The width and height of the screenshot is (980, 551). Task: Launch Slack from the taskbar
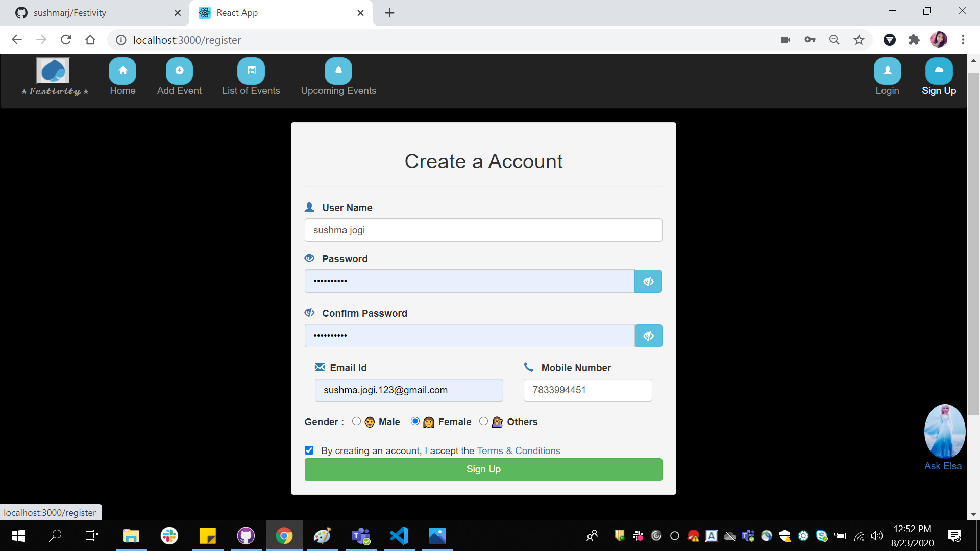pyautogui.click(x=169, y=536)
